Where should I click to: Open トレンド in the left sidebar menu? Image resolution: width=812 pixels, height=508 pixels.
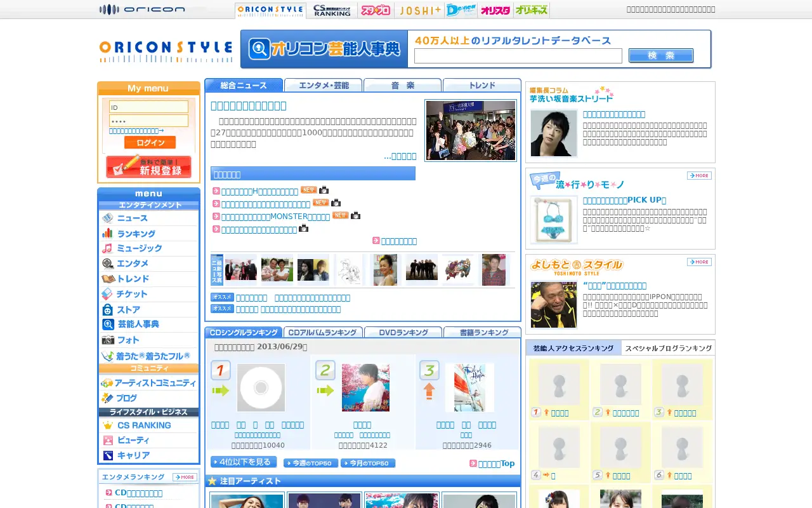coord(148,279)
